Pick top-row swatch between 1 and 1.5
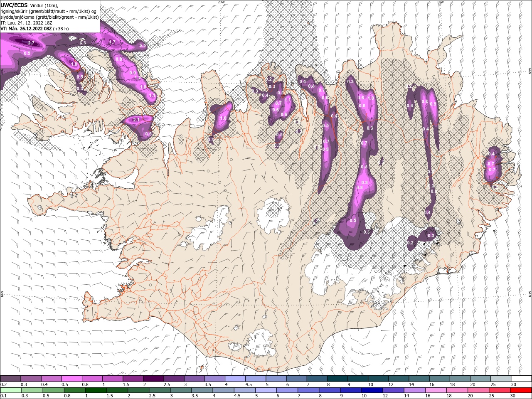This screenshot has width=532, height=399. tap(113, 379)
